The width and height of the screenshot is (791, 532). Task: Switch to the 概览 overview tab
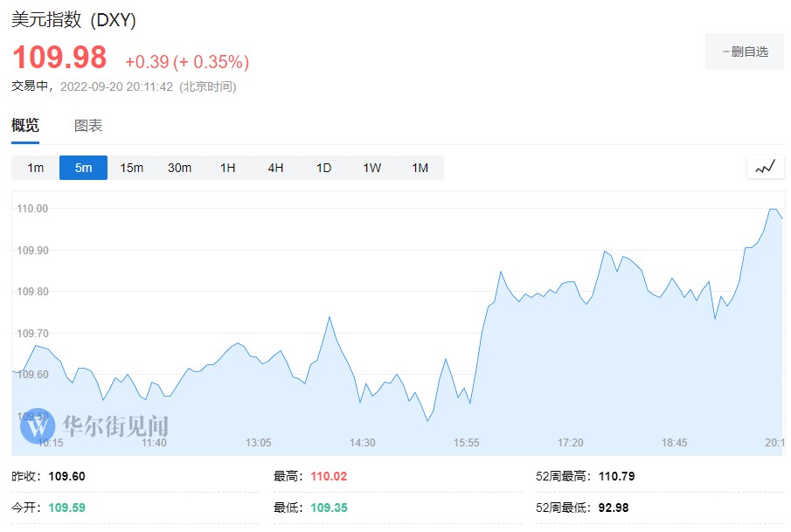click(25, 126)
